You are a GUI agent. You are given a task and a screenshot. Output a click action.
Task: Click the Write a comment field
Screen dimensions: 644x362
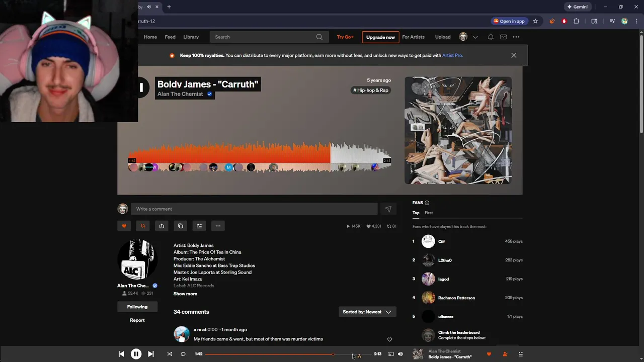[x=254, y=209]
